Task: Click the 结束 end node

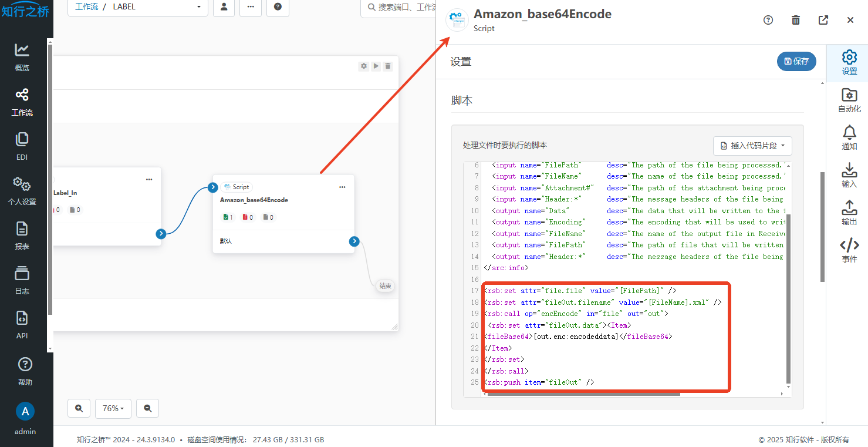Action: pos(386,286)
